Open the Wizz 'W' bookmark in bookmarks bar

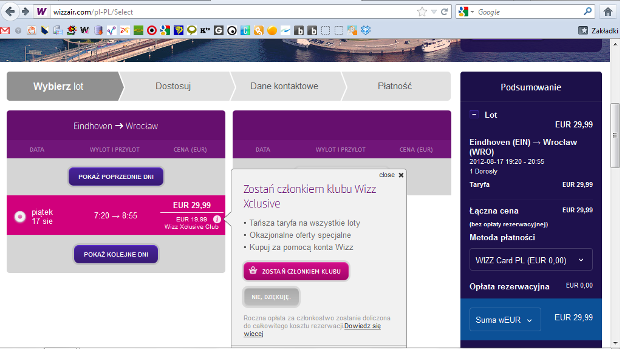pyautogui.click(x=85, y=30)
